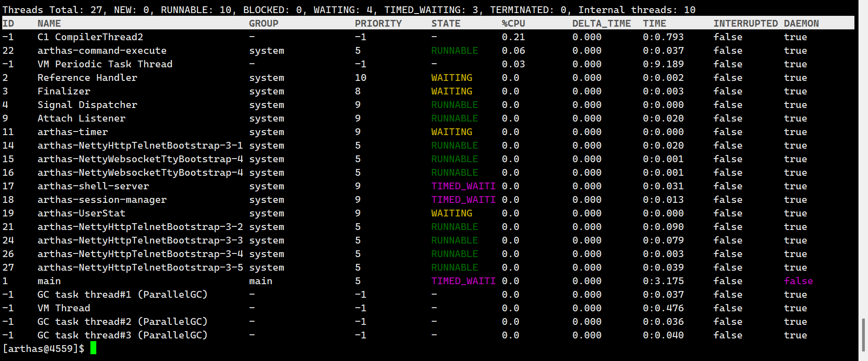The image size is (868, 361).
Task: Select the Finalizer thread name
Action: (64, 91)
